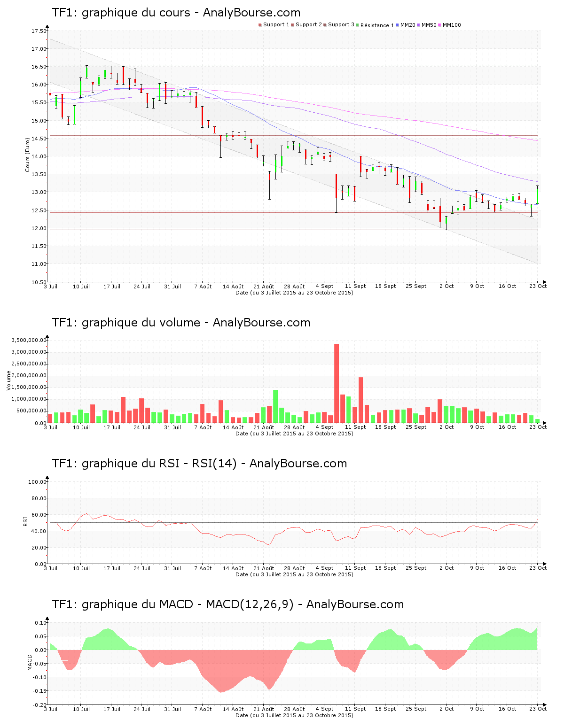Click the '7 Août' date on the price chart

tap(203, 287)
